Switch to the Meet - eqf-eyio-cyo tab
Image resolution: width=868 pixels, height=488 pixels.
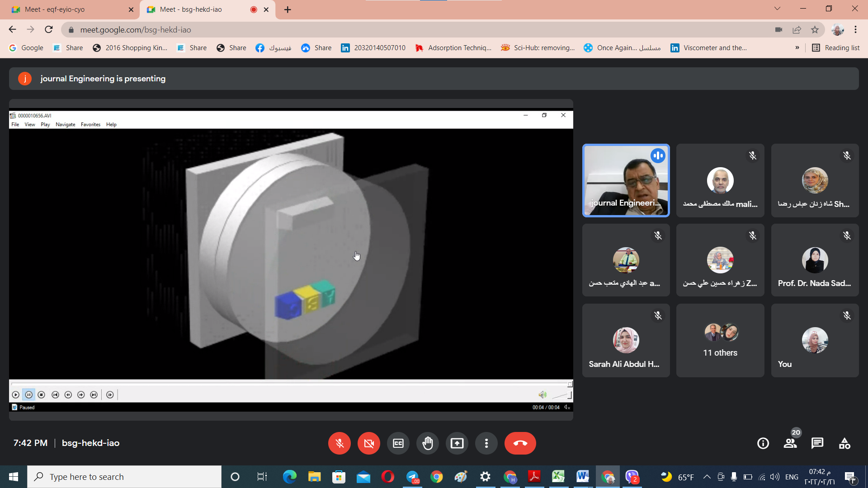click(x=69, y=9)
